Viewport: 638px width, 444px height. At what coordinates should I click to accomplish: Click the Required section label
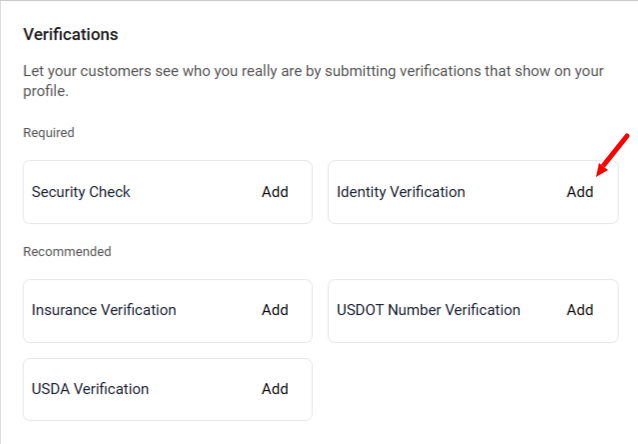(49, 133)
